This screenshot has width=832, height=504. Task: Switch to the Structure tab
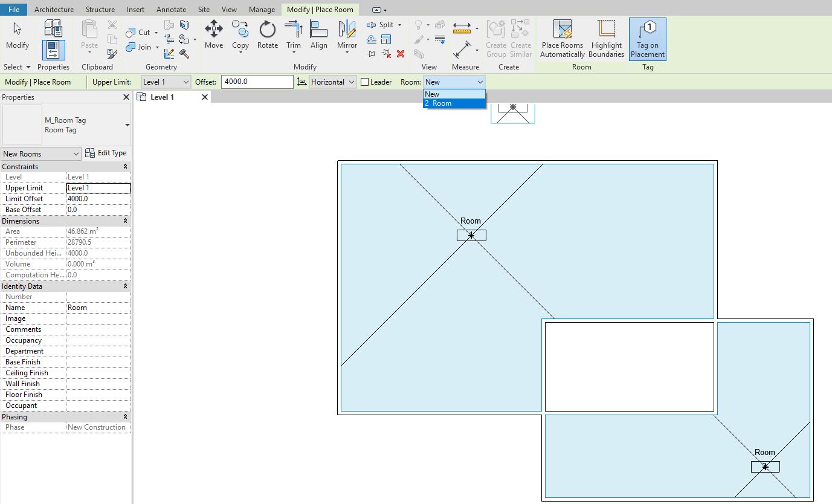pos(100,10)
